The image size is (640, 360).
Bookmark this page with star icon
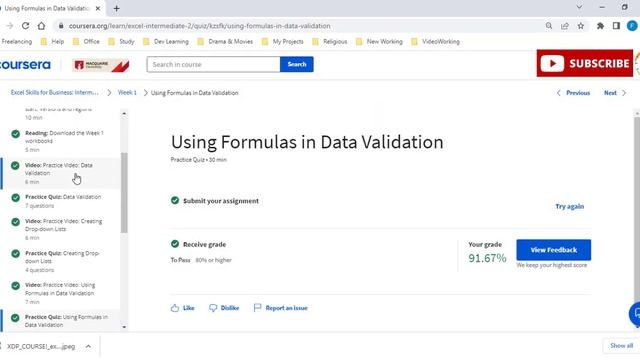(x=581, y=26)
